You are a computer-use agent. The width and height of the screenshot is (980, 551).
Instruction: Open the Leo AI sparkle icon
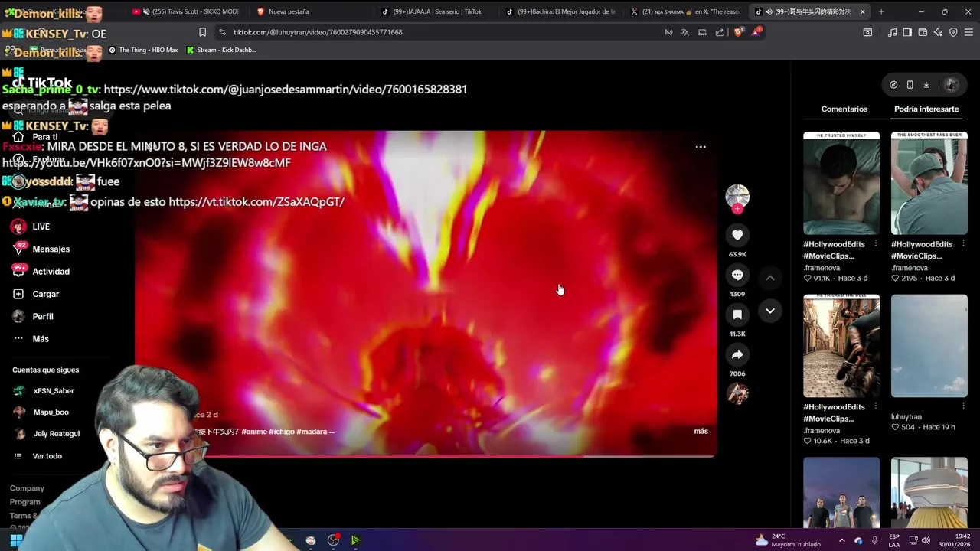point(938,32)
